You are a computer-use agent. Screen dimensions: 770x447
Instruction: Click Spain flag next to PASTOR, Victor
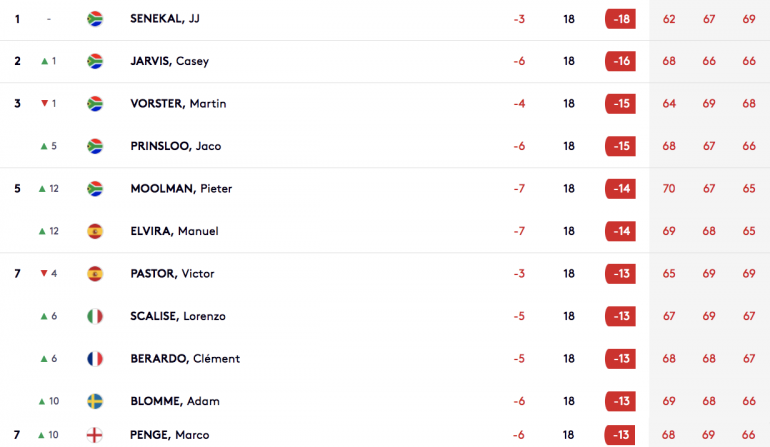pos(95,274)
